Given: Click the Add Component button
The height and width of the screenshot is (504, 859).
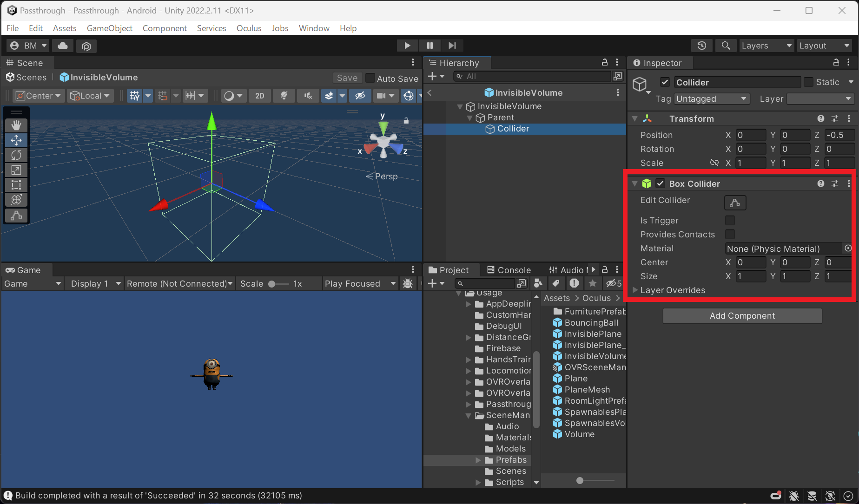Looking at the screenshot, I should click(x=742, y=315).
